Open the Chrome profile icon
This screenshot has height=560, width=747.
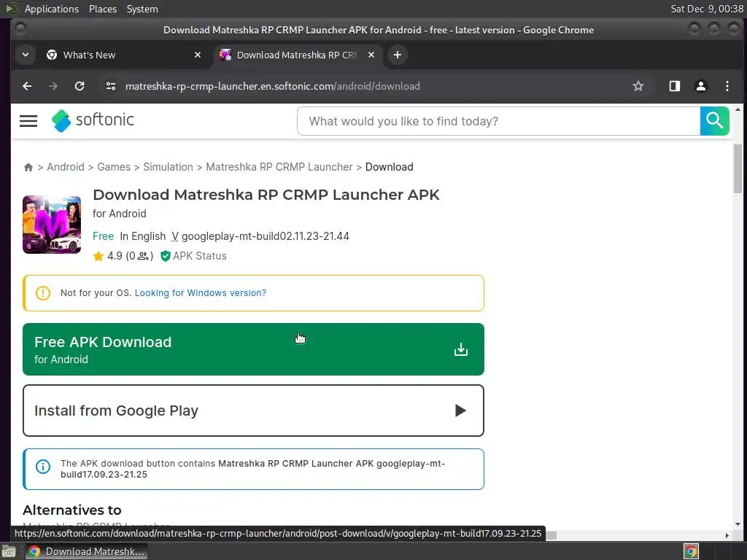[701, 86]
